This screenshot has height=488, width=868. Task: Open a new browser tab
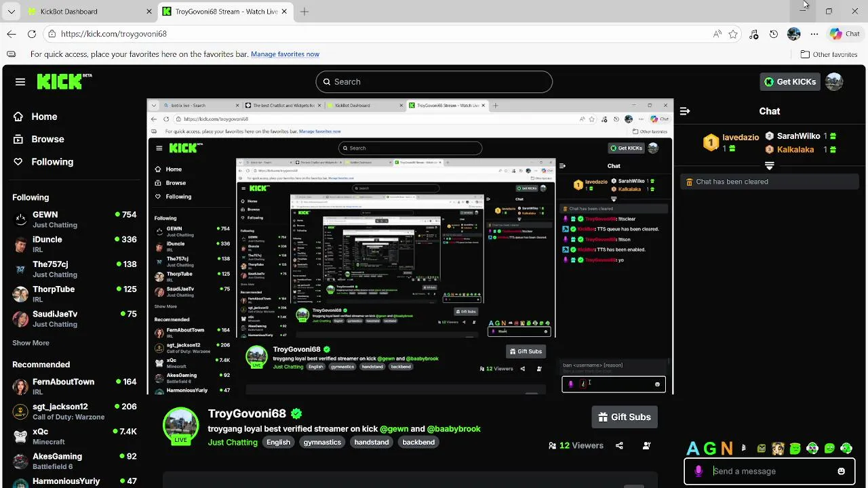tap(304, 12)
